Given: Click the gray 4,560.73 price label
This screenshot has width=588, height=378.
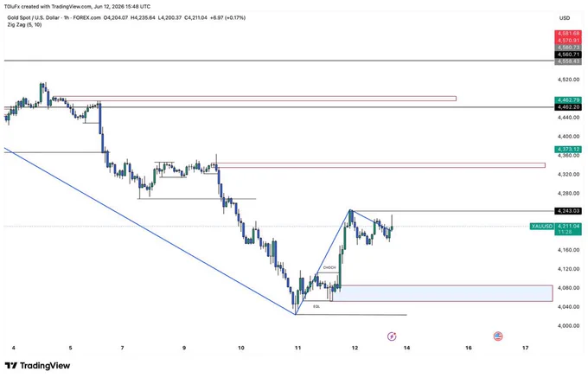Looking at the screenshot, I should (568, 48).
